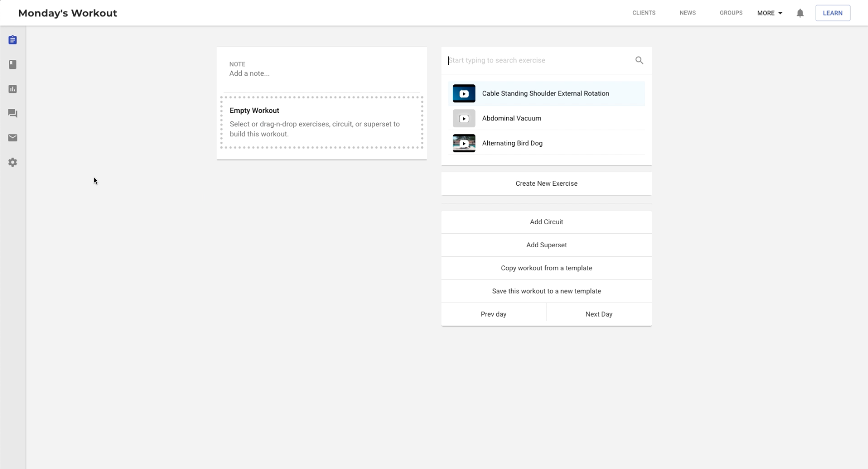Expand the MORE dropdown menu

pos(769,13)
